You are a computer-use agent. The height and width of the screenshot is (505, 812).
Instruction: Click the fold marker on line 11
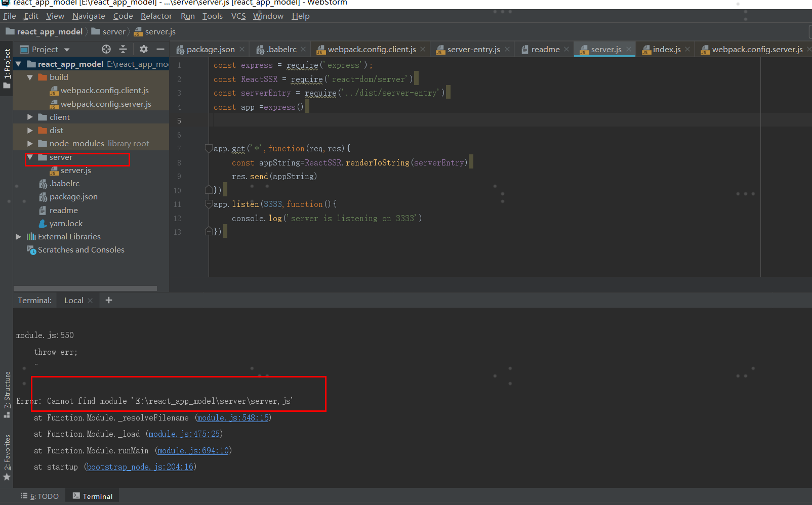(209, 204)
